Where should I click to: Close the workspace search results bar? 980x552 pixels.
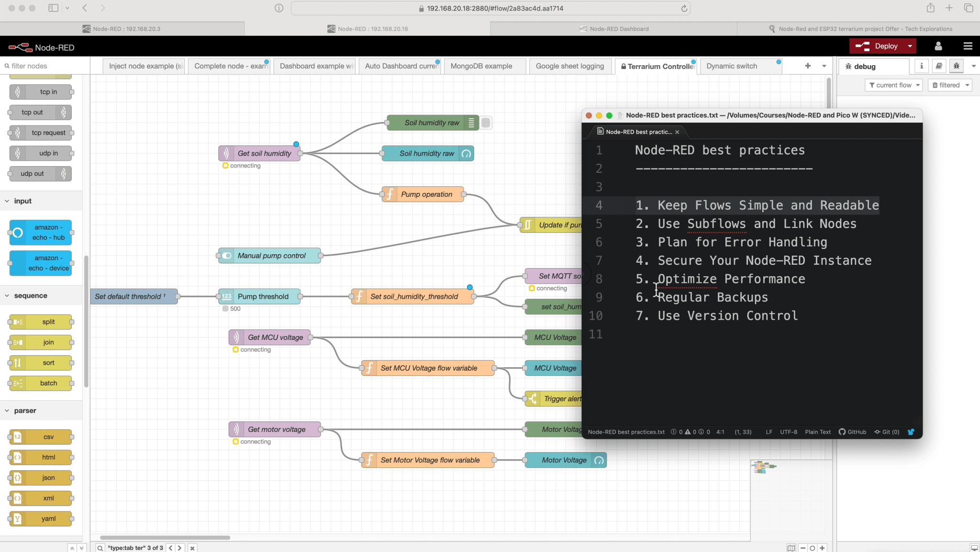pyautogui.click(x=192, y=548)
